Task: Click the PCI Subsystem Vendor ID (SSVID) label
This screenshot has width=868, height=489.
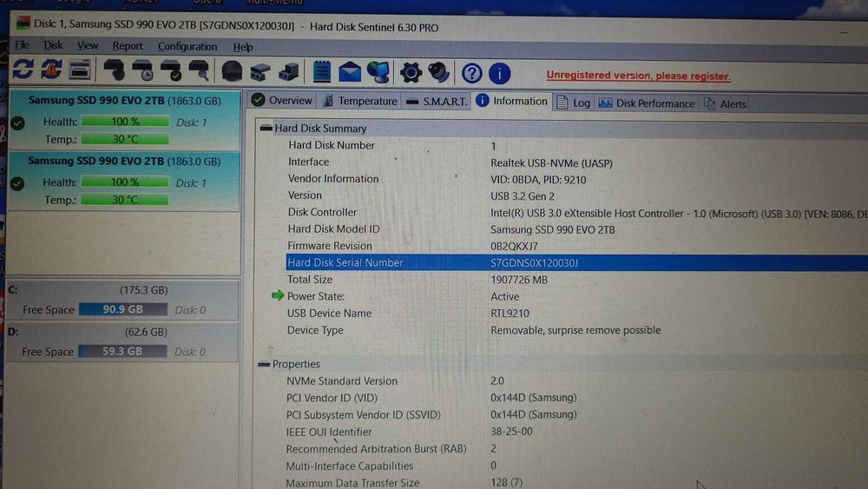Action: [x=363, y=415]
